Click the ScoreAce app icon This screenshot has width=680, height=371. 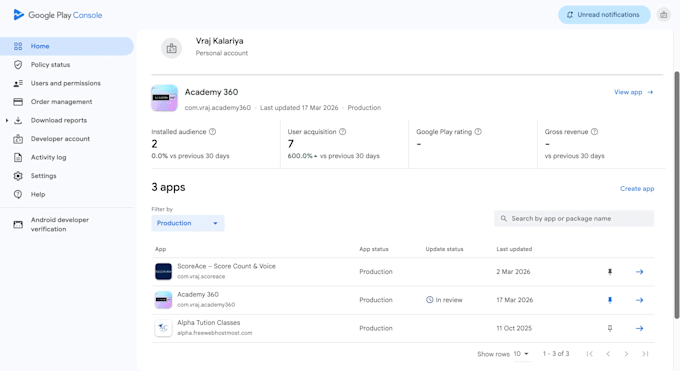click(x=163, y=272)
